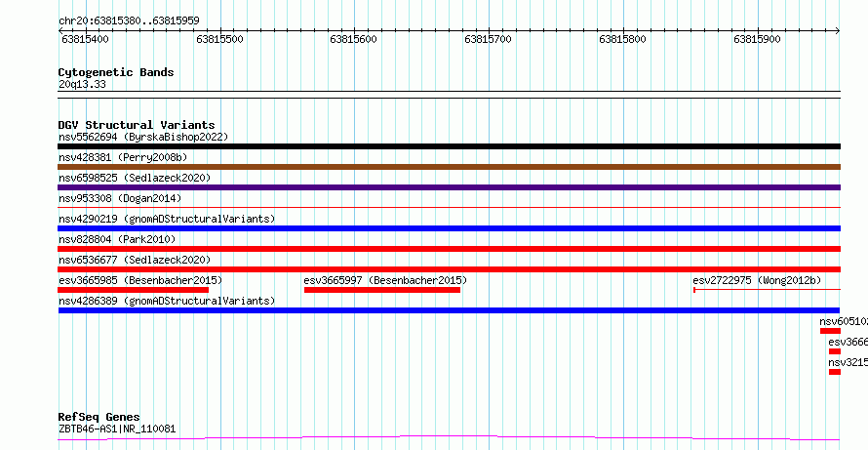Click the red bar under esv3665985
The height and width of the screenshot is (450, 868).
[134, 290]
